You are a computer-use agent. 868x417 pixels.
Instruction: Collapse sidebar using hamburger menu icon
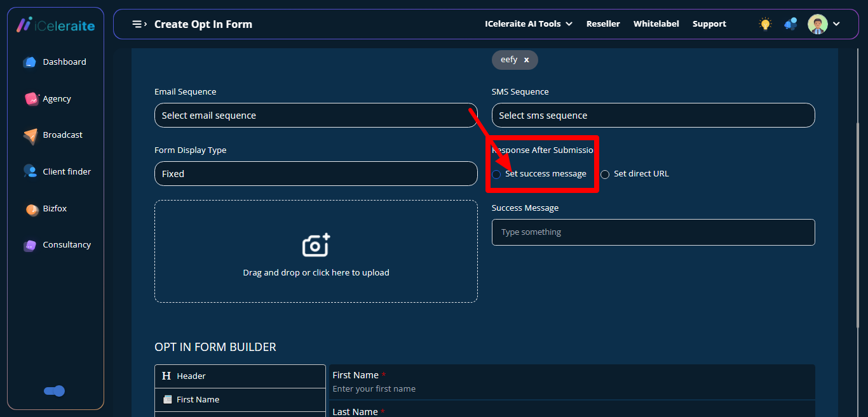pos(139,24)
